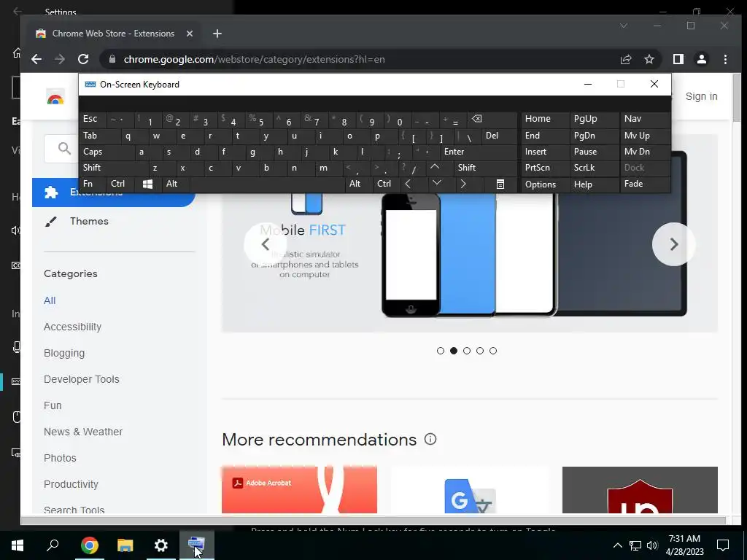Bookmark this page with star icon
This screenshot has height=560, width=747.
coord(649,59)
